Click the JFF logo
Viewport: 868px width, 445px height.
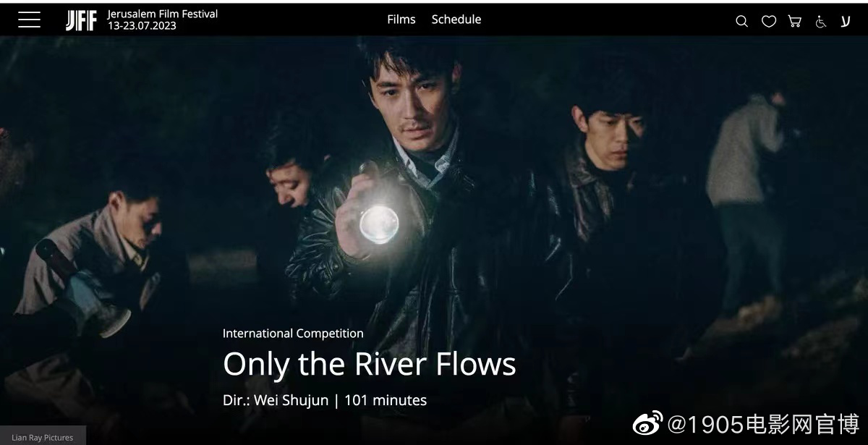81,20
